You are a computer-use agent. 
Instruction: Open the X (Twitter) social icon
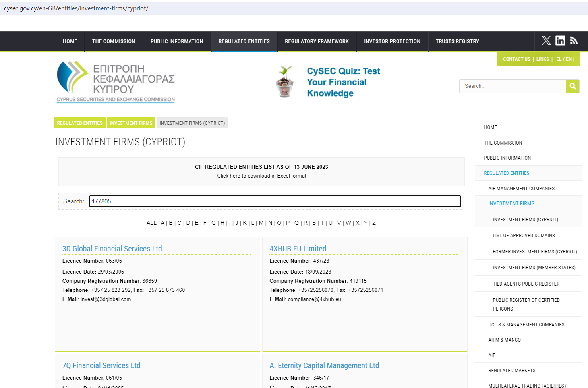[546, 41]
